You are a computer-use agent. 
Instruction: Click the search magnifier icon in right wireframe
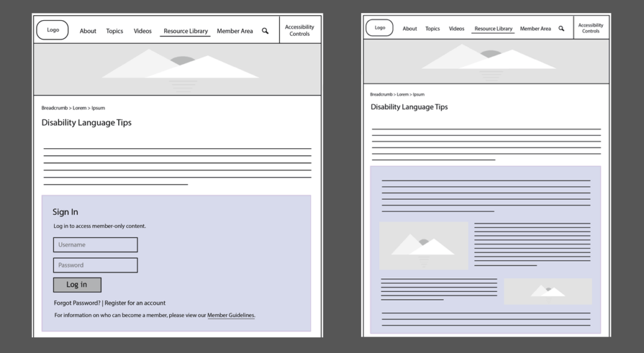coord(562,28)
